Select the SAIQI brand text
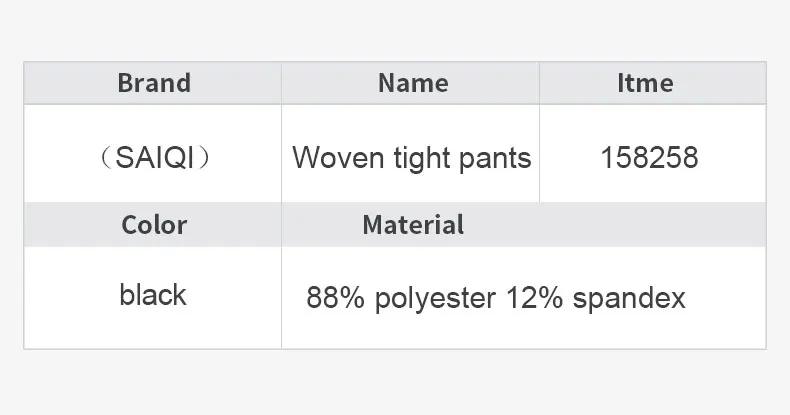The image size is (790, 415). pyautogui.click(x=153, y=158)
